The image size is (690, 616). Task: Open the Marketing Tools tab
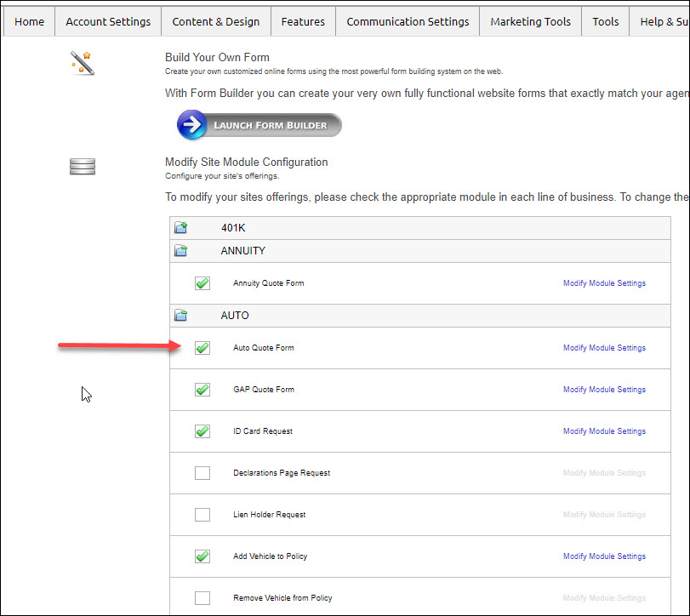pyautogui.click(x=530, y=21)
